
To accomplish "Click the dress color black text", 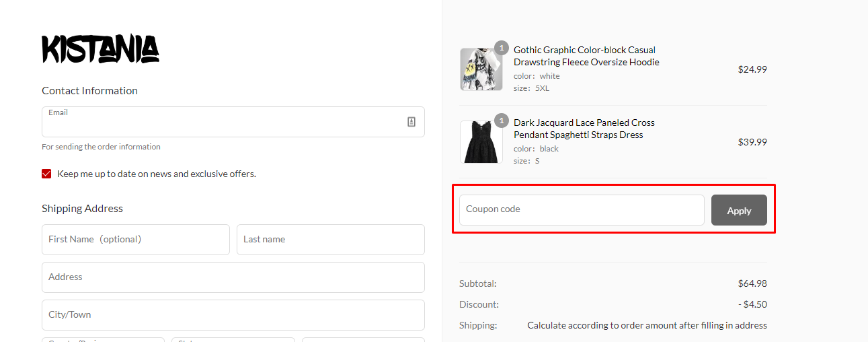I will [x=536, y=149].
